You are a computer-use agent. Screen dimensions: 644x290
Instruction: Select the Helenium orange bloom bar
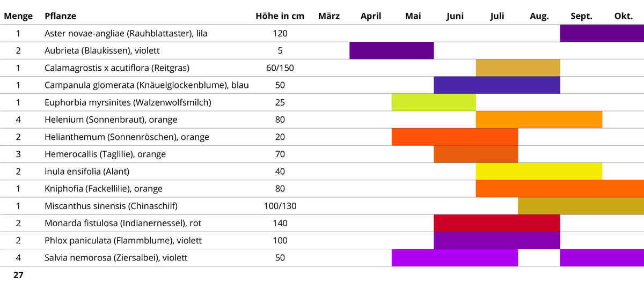[539, 120]
